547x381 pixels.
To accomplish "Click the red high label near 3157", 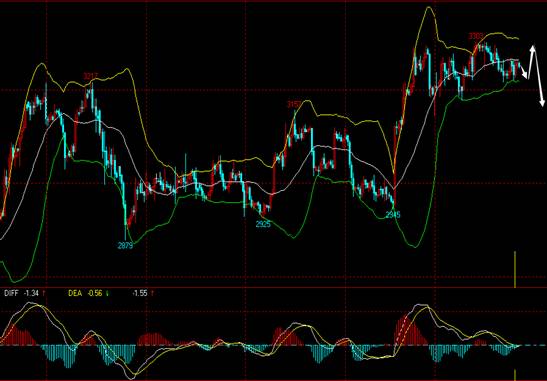I will pyautogui.click(x=294, y=104).
